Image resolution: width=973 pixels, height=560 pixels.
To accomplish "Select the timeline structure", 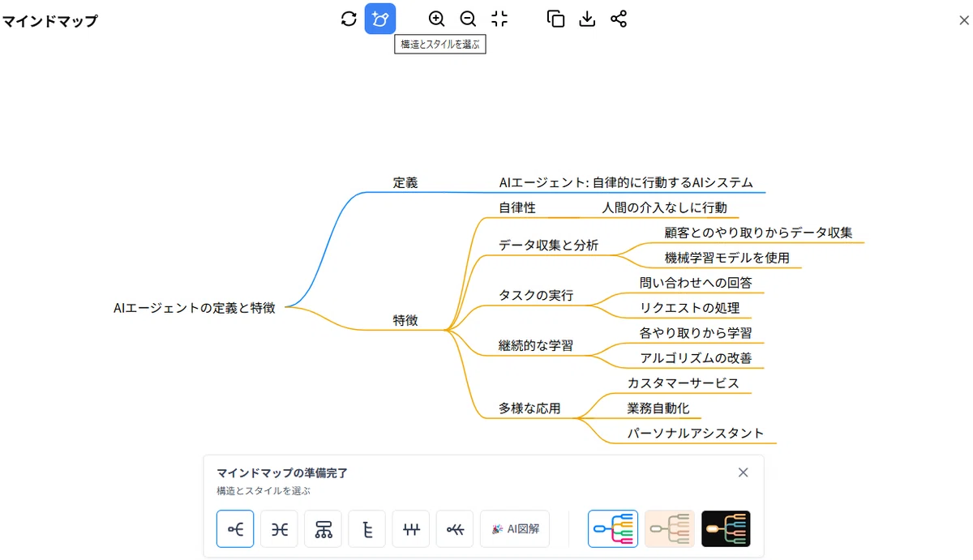I will coord(410,529).
